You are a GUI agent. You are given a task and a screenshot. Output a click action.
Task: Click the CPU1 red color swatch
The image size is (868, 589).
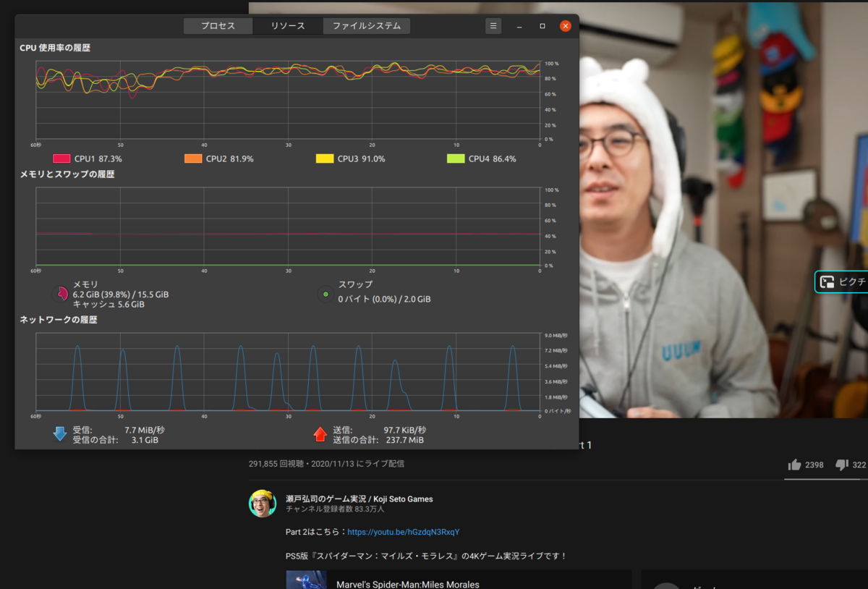tap(61, 158)
